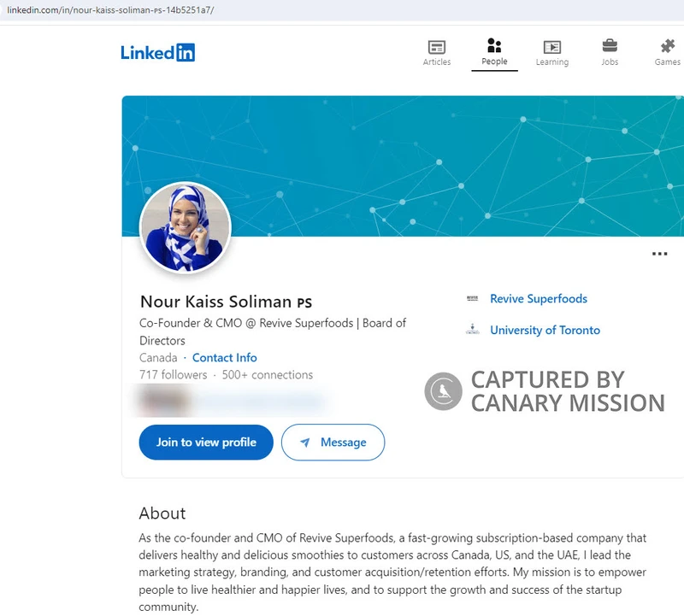Click the '500+ connections' text
This screenshot has height=616, width=684.
[x=268, y=375]
